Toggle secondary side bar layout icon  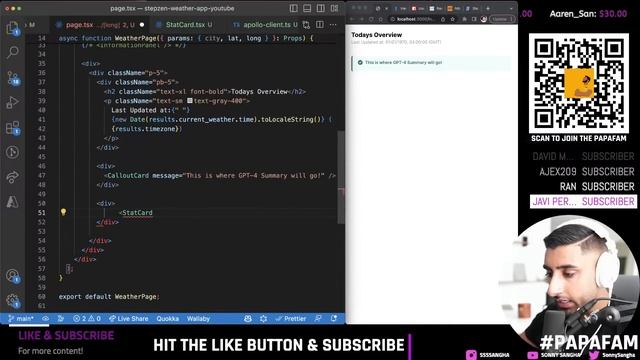point(321,8)
